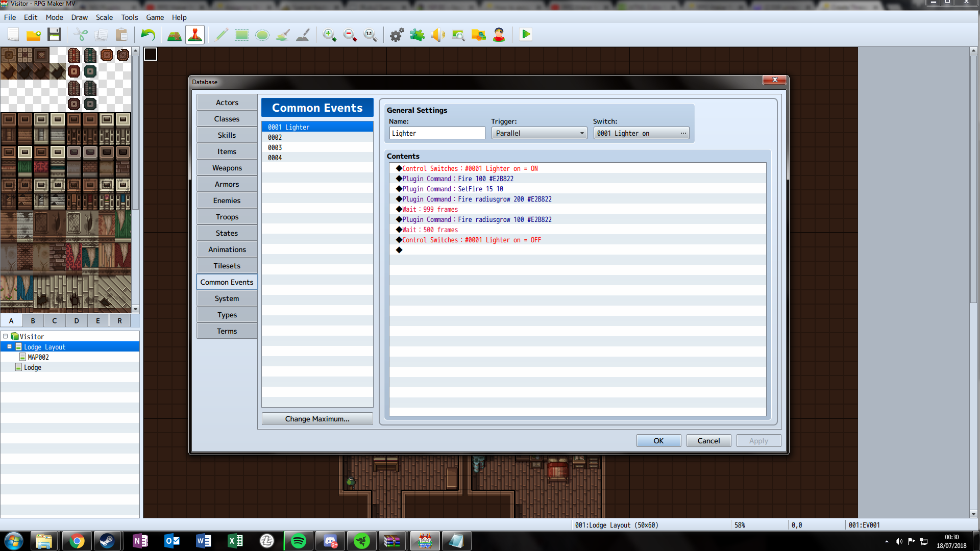This screenshot has height=551, width=980.
Task: Click the Change Maximum button
Action: pos(317,419)
